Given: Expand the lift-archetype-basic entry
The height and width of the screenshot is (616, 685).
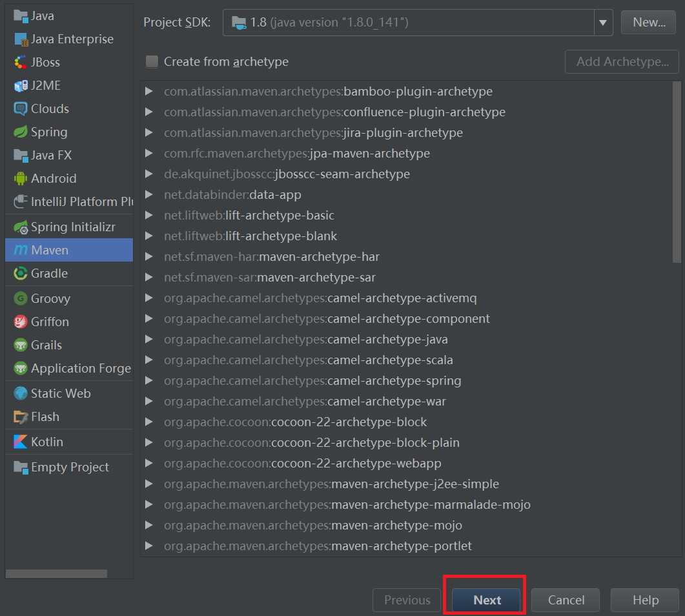Looking at the screenshot, I should point(149,215).
